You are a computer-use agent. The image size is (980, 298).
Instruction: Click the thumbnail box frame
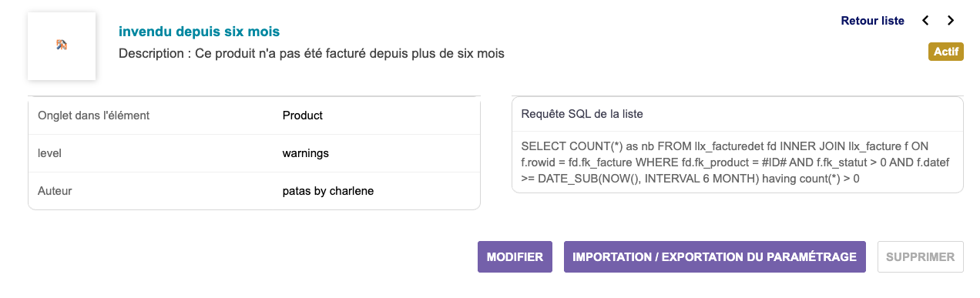(x=62, y=45)
